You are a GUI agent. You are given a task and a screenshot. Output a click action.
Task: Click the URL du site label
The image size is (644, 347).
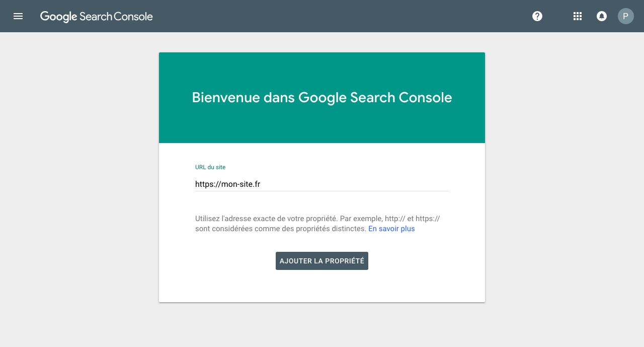(x=210, y=167)
